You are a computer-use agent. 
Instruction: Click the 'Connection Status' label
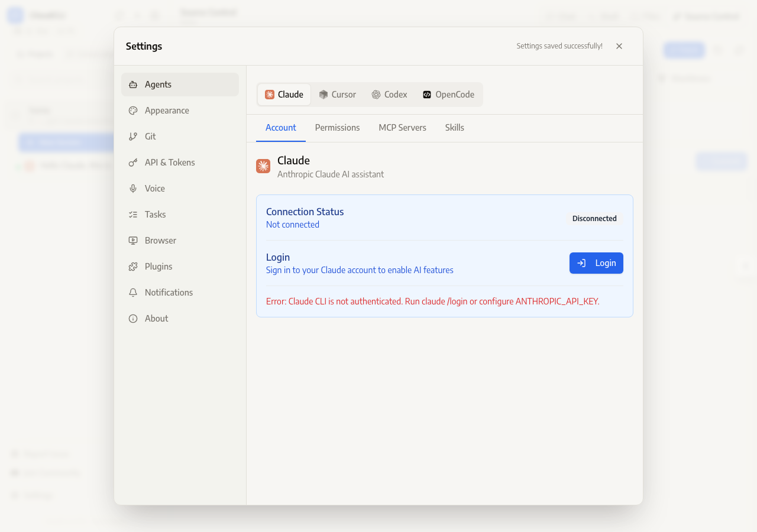point(305,212)
